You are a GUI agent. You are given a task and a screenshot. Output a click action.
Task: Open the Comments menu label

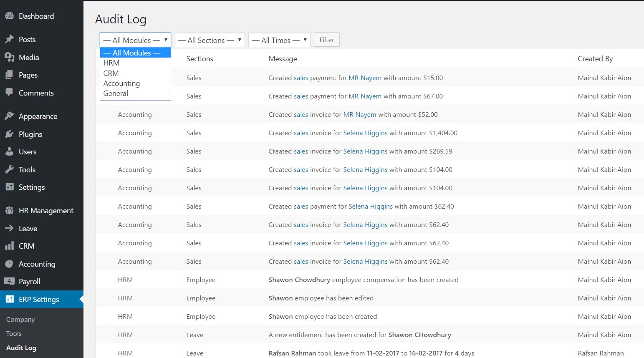pyautogui.click(x=36, y=93)
